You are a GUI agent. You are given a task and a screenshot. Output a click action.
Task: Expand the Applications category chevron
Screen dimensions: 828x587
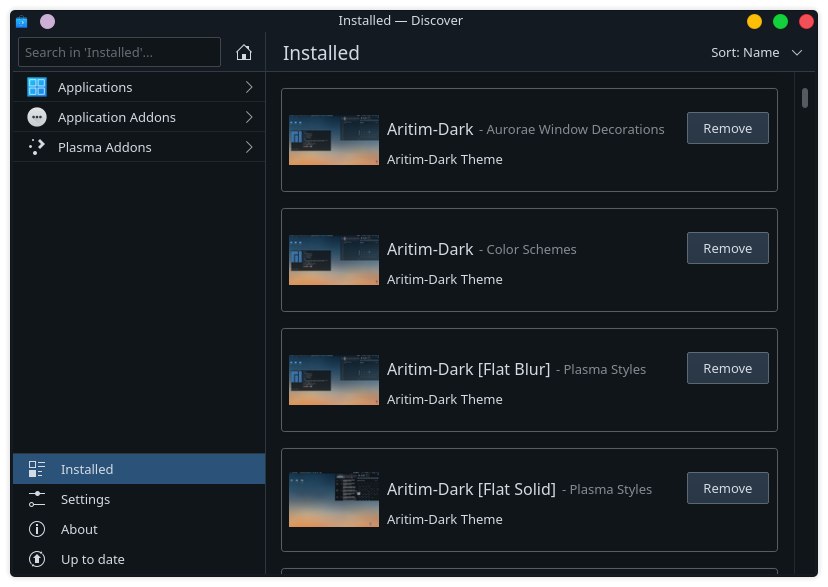pos(249,87)
